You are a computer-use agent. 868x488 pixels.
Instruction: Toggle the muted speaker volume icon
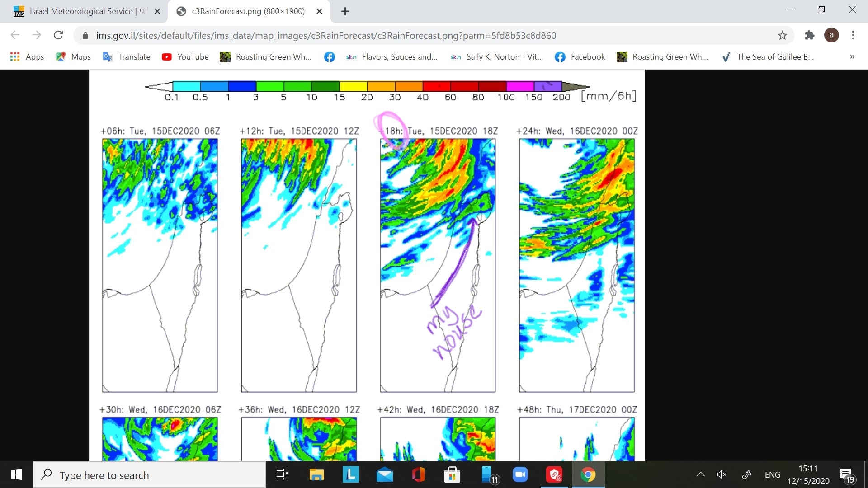tap(722, 474)
